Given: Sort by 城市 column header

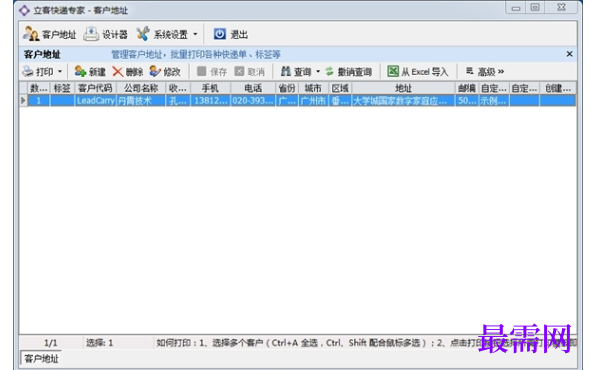Looking at the screenshot, I should point(313,88).
